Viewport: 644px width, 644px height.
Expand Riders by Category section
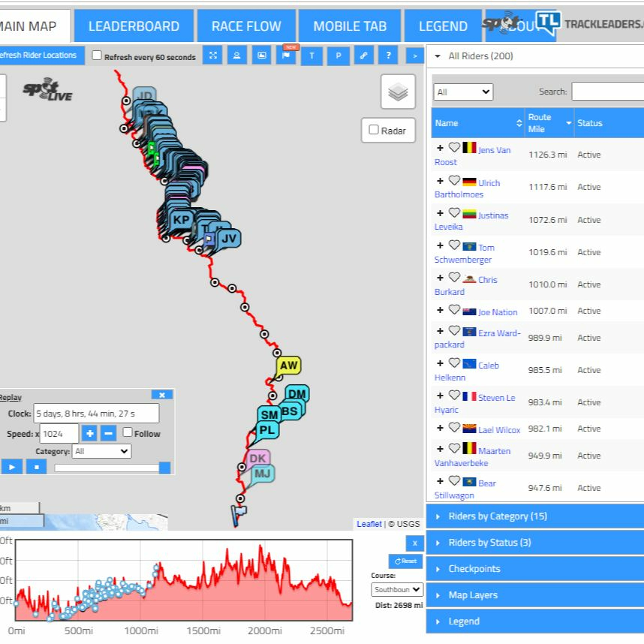[497, 516]
